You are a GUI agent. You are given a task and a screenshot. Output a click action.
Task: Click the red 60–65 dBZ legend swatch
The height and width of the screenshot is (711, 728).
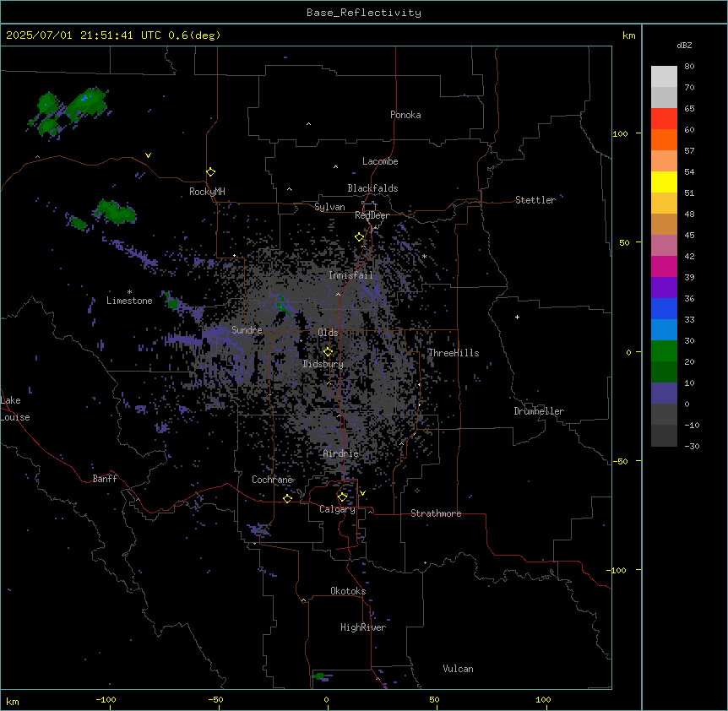tap(664, 118)
